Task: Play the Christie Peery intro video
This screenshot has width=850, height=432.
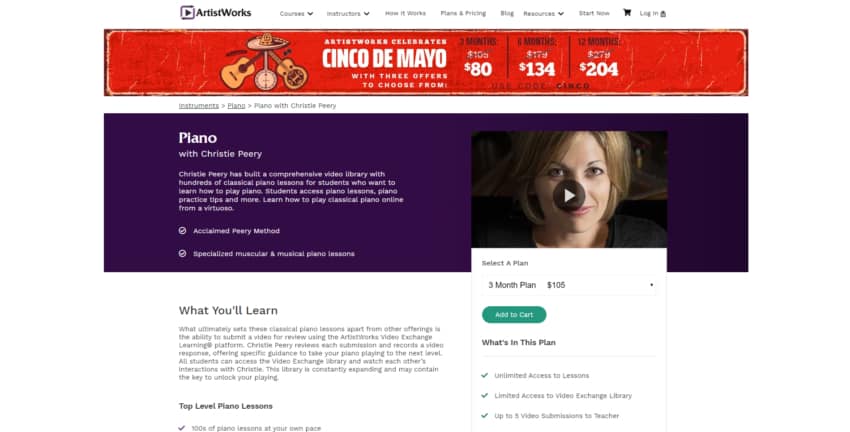Action: [x=568, y=195]
